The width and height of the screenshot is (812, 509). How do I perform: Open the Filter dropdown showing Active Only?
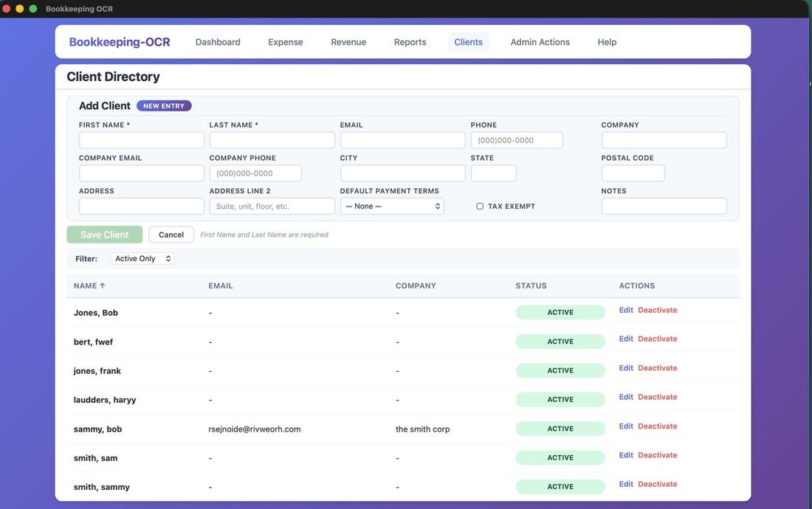tap(141, 258)
